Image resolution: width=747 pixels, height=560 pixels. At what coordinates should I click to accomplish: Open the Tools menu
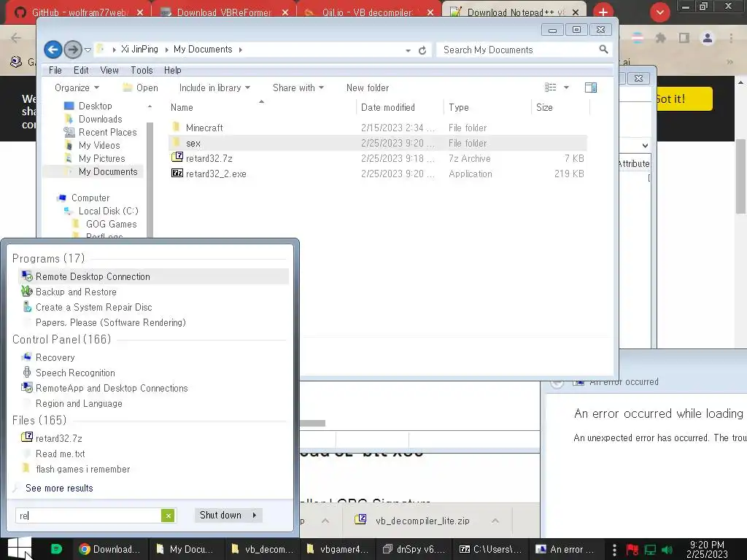pos(142,70)
